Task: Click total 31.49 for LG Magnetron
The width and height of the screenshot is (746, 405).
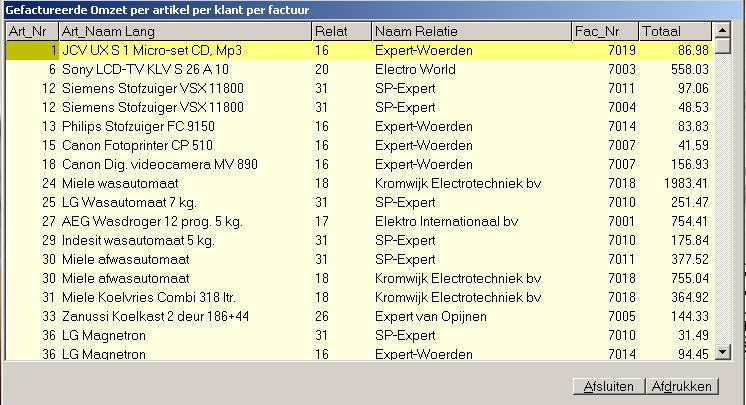Action: click(x=694, y=336)
